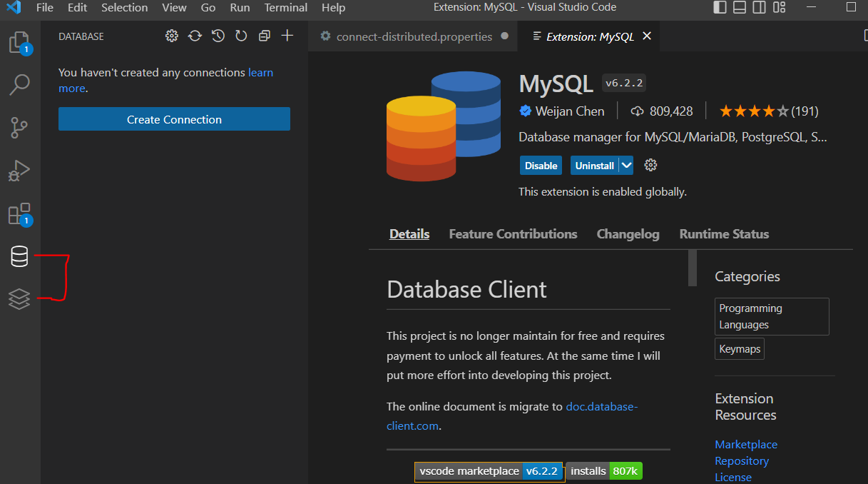Open the Run and Debug view
The width and height of the screenshot is (868, 484).
click(x=19, y=170)
